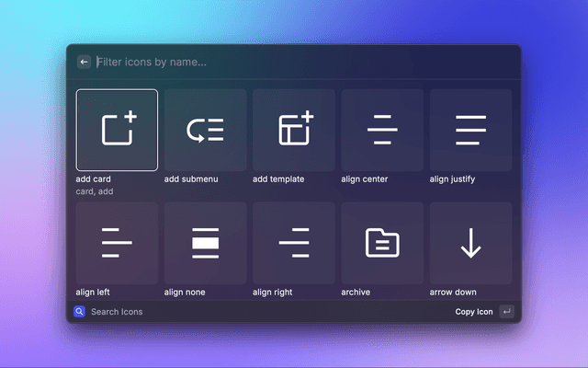Select the add card icon tile
Screen dimensions: 588x368
point(117,130)
